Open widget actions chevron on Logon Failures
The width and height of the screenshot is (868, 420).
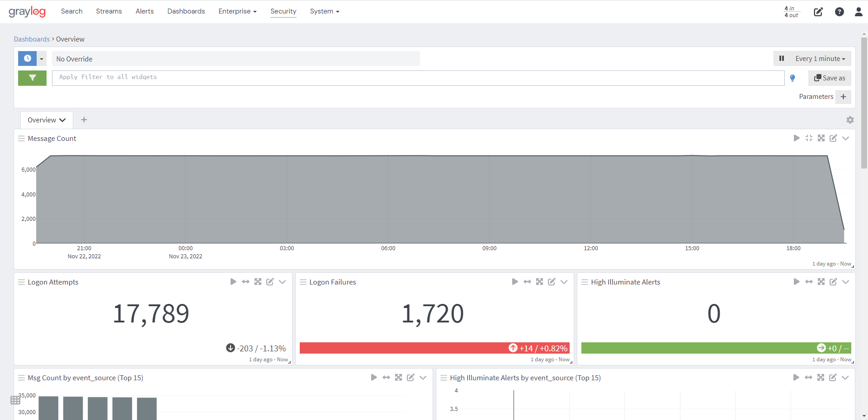[564, 281]
